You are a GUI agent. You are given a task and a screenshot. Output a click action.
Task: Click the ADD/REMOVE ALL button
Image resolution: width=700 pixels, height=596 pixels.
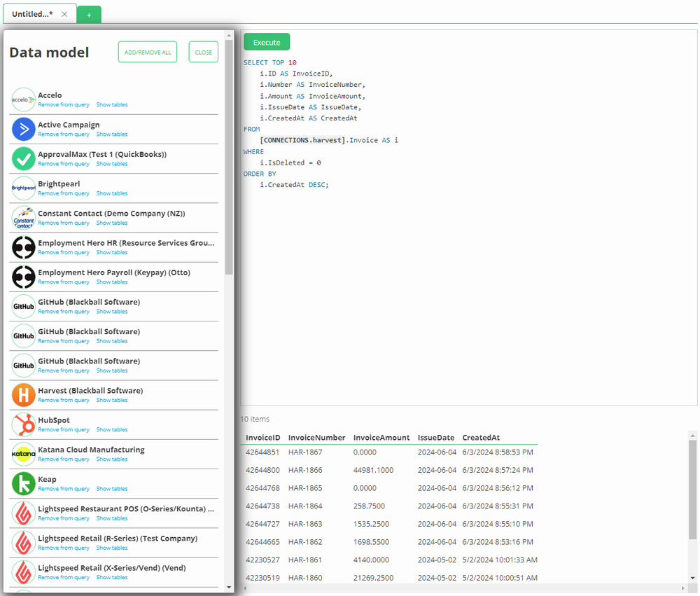pyautogui.click(x=147, y=52)
